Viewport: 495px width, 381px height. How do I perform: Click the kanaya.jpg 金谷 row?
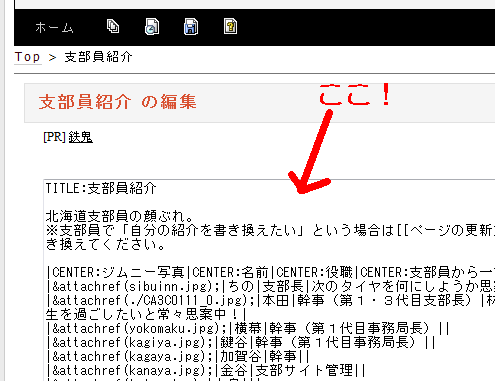[206, 370]
